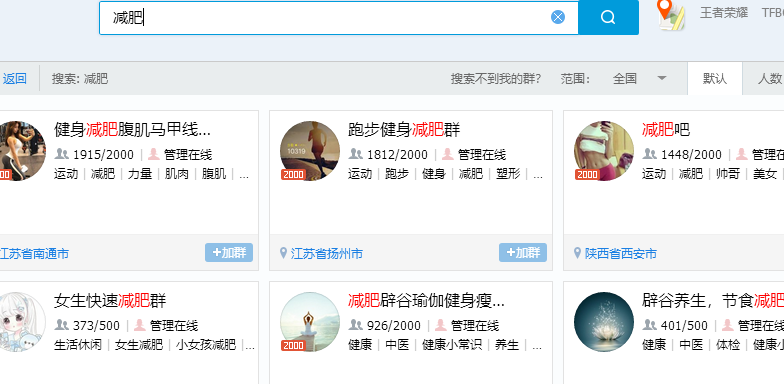This screenshot has width=784, height=384.
Task: Click 2000 badge on 跑步健身减肥群 avatar
Action: 293,174
